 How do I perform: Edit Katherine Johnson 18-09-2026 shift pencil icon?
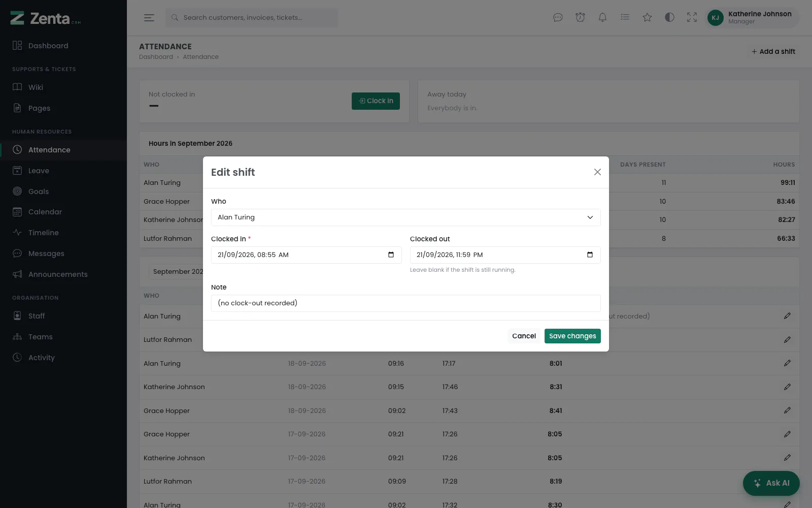pos(787,387)
